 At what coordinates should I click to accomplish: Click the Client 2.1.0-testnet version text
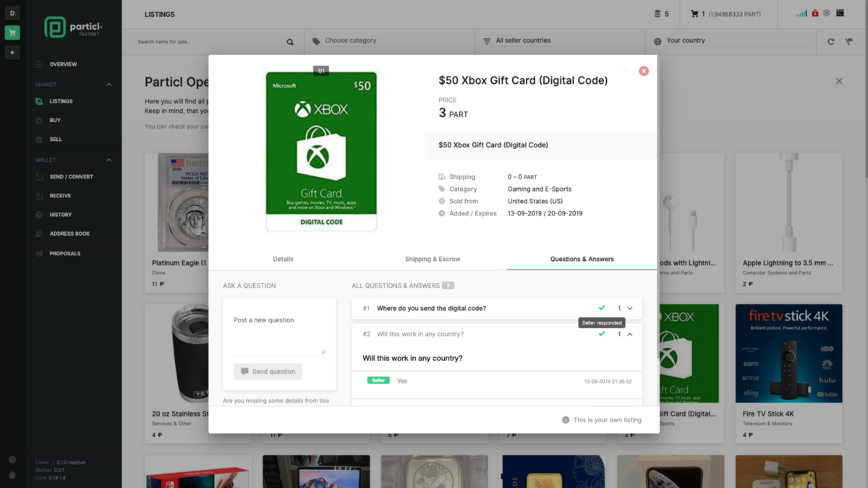click(60, 463)
